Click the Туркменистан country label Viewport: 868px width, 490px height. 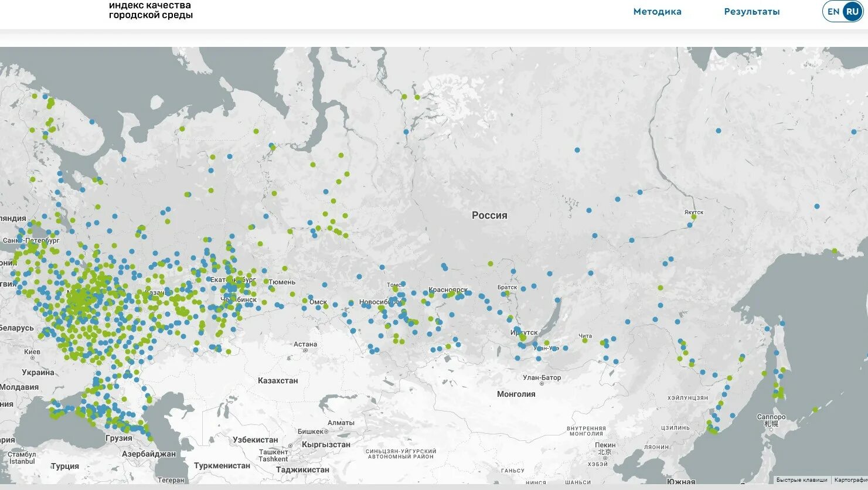tap(222, 465)
